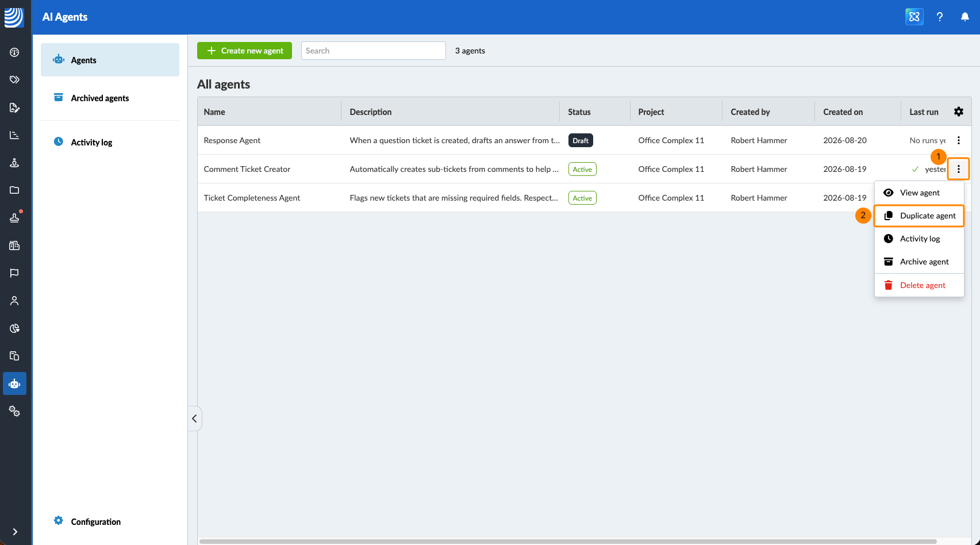Open the document edit icon in the left rail
The image size is (980, 545).
(x=14, y=108)
